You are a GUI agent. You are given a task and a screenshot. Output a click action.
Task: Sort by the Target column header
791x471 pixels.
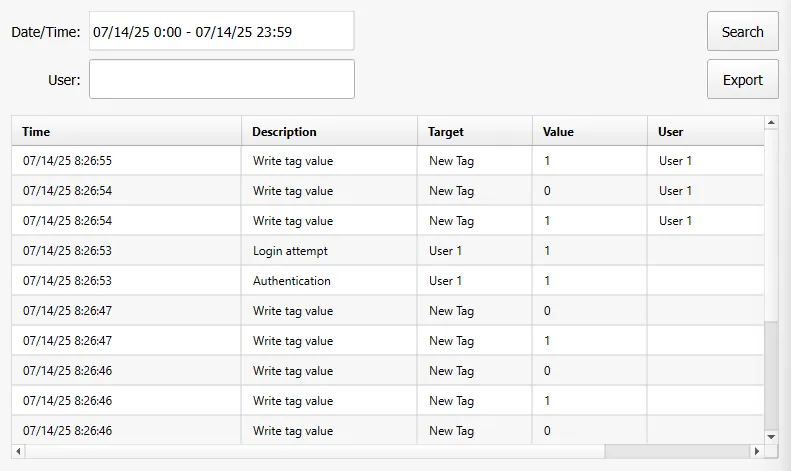474,131
